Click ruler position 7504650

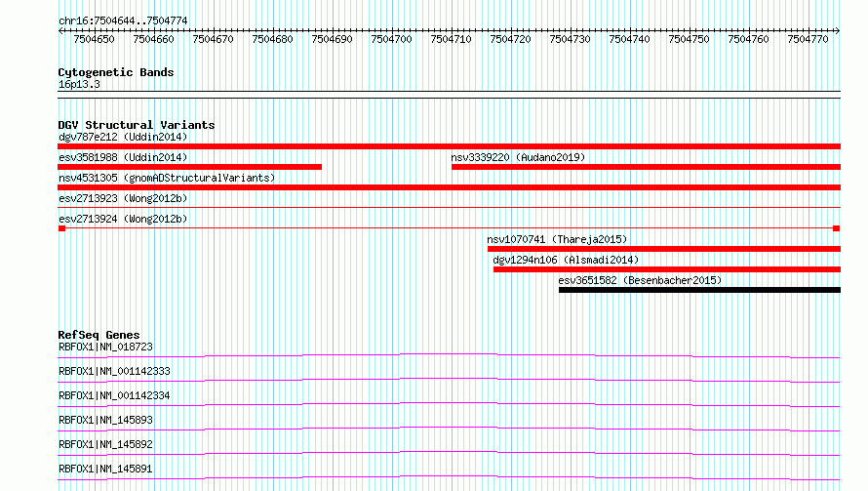[x=94, y=39]
